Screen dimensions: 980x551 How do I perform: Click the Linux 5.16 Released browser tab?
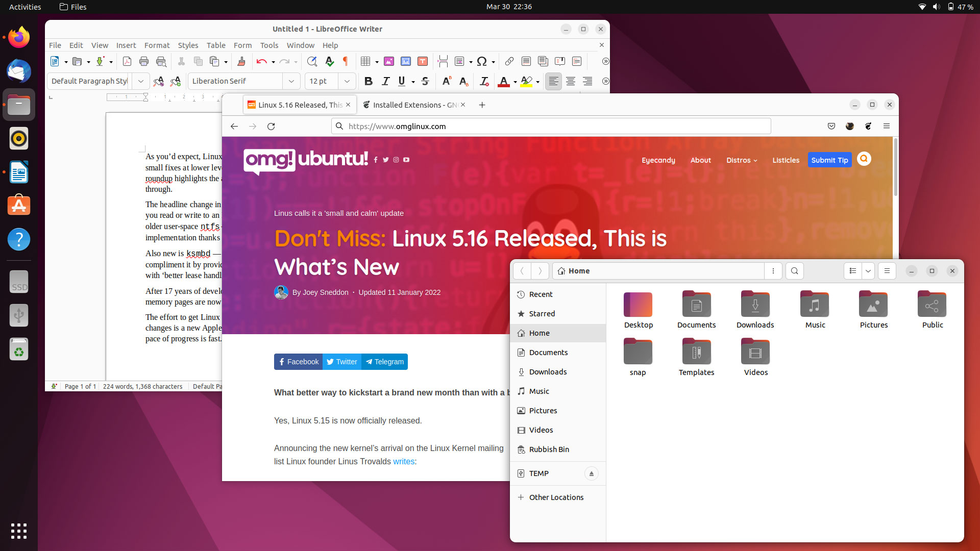(300, 104)
